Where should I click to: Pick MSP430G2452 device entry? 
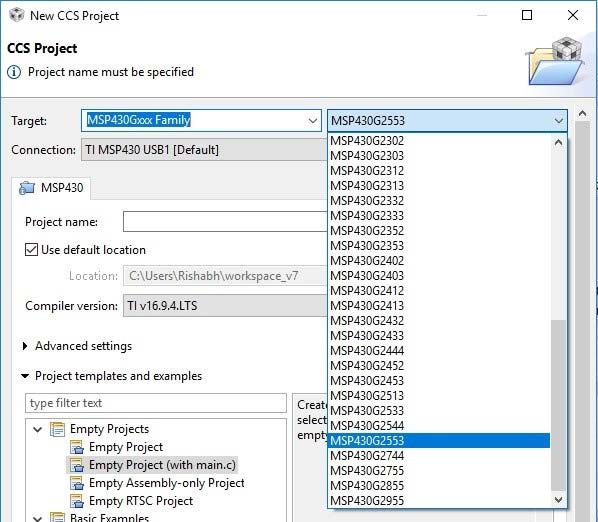(x=439, y=366)
